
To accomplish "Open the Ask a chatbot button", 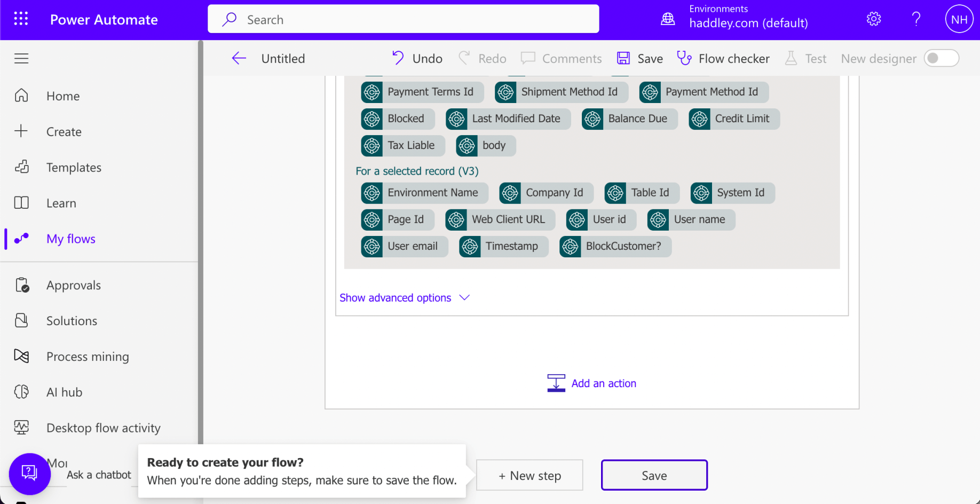I will click(29, 474).
